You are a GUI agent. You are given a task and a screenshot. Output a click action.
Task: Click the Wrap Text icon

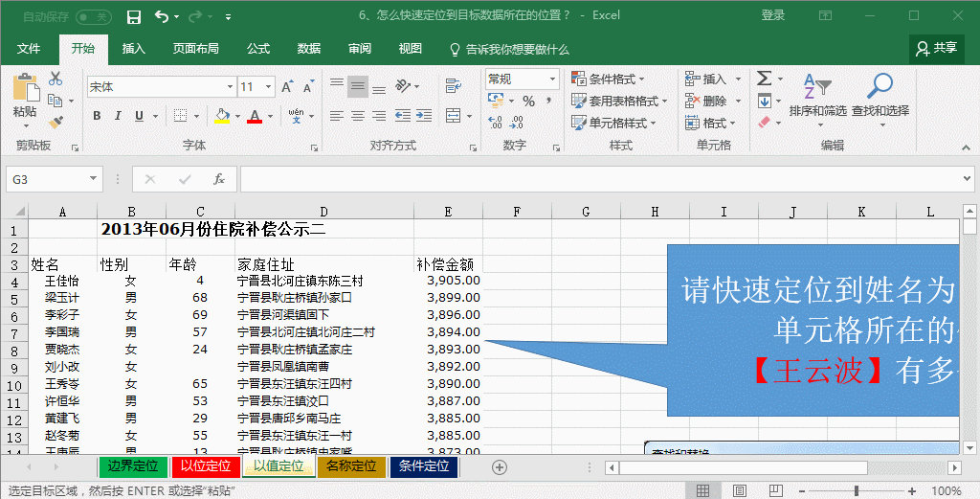(453, 85)
